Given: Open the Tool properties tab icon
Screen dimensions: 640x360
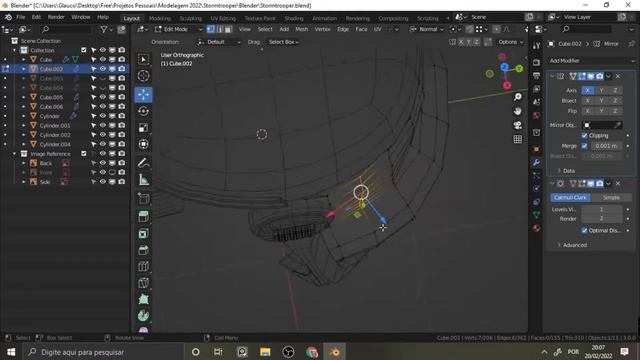Looking at the screenshot, I should pos(536,46).
